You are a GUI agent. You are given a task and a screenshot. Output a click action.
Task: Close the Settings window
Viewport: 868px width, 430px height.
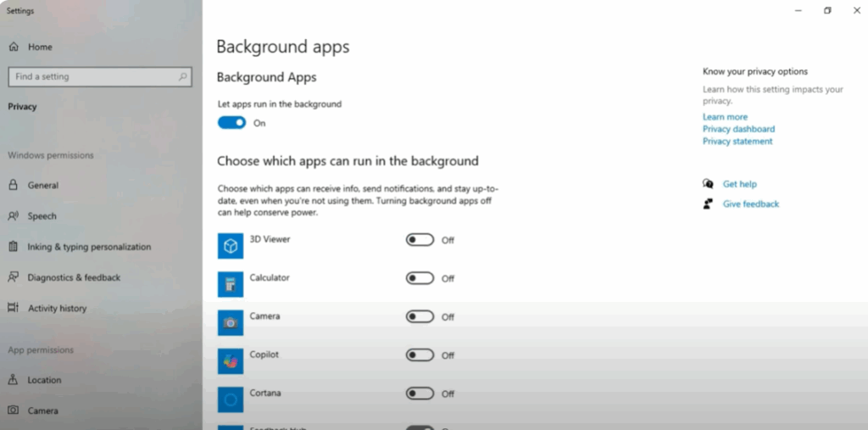[x=856, y=10]
